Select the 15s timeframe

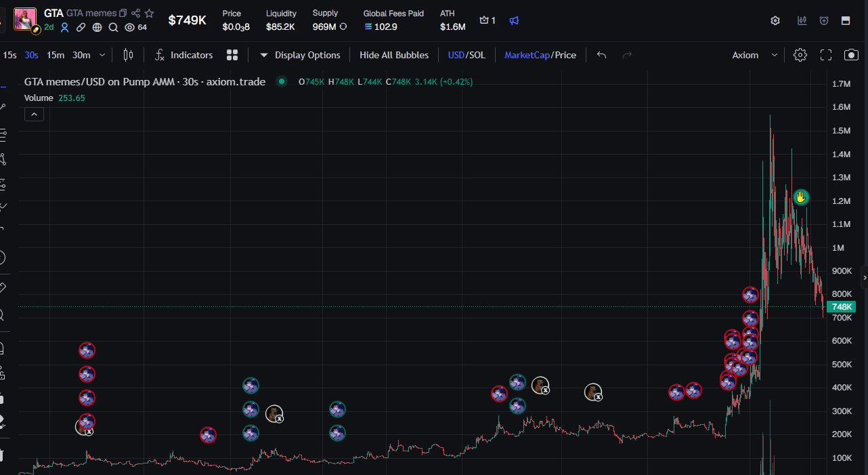(x=9, y=55)
